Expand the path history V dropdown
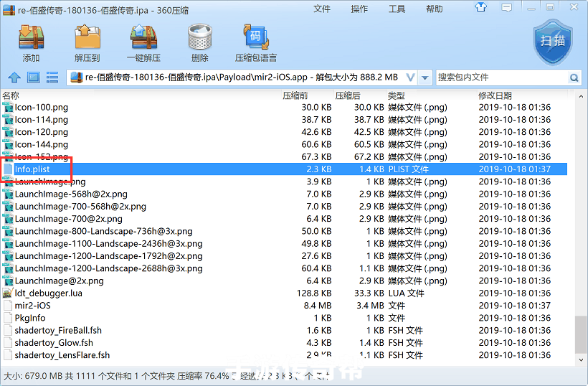This screenshot has height=386, width=588. (x=411, y=77)
